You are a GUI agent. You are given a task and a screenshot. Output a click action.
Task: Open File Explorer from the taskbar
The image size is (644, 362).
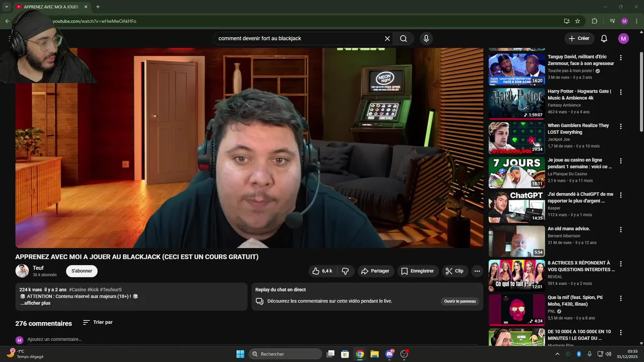pos(374,354)
